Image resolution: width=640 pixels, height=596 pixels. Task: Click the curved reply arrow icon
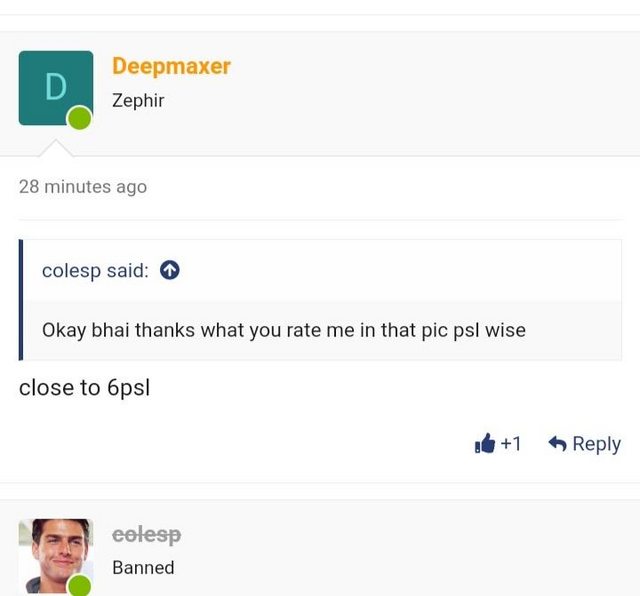pos(558,443)
